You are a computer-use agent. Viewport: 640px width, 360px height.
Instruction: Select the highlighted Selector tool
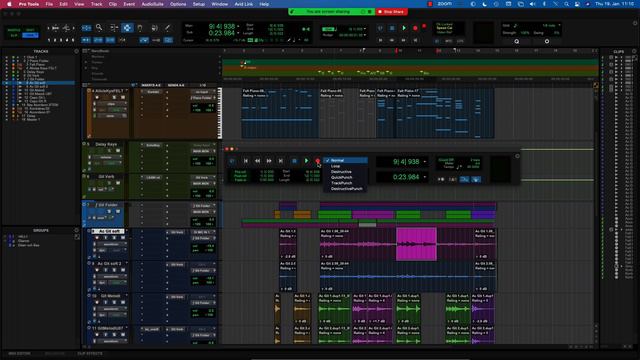tap(127, 28)
